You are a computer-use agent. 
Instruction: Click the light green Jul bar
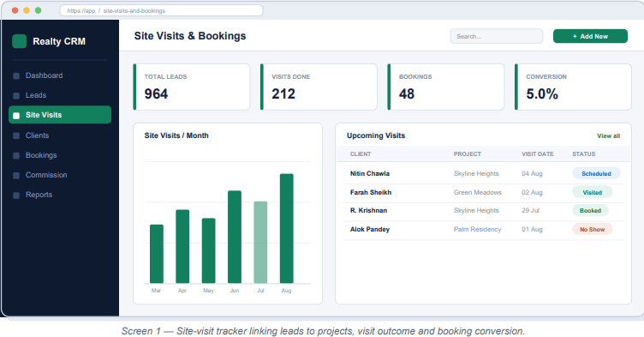pos(260,243)
